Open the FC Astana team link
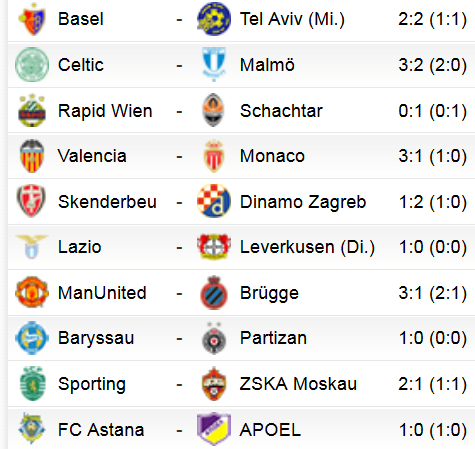Image resolution: width=475 pixels, height=449 pixels. pyautogui.click(x=101, y=429)
